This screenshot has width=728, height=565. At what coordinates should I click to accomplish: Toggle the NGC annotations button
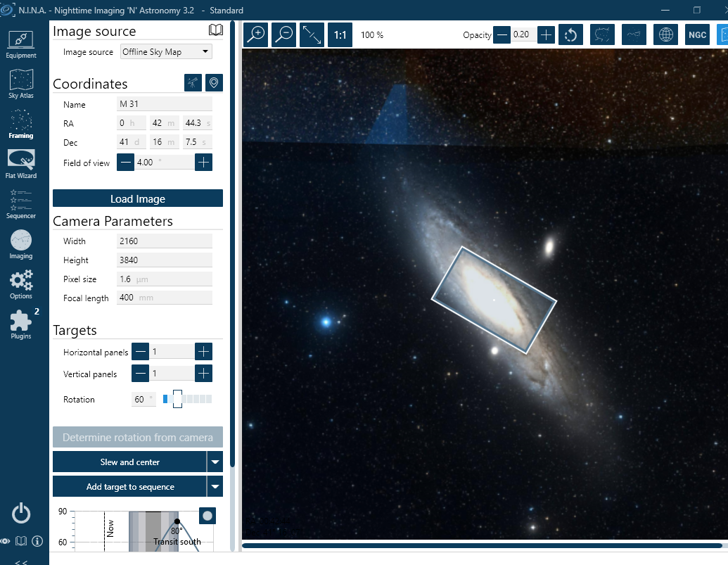click(x=697, y=34)
